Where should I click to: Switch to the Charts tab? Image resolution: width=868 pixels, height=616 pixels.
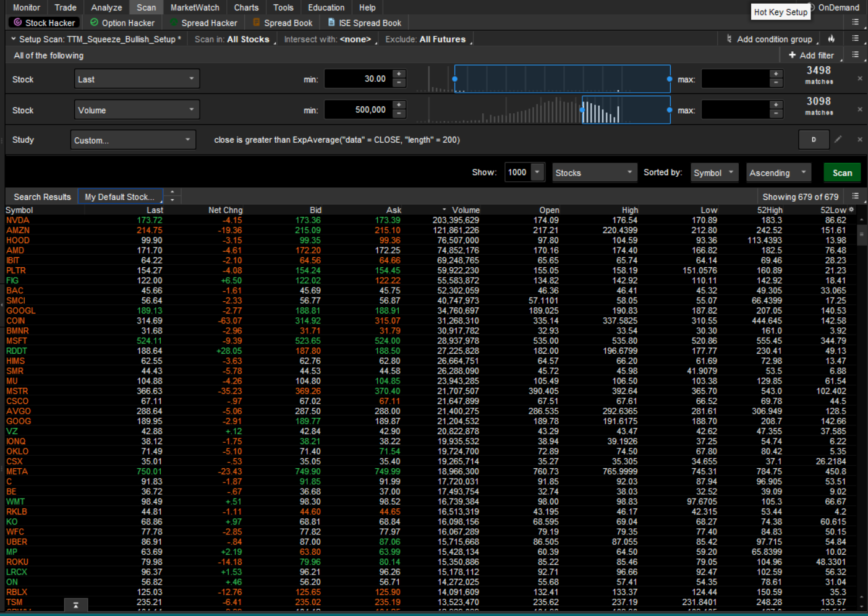pos(246,7)
